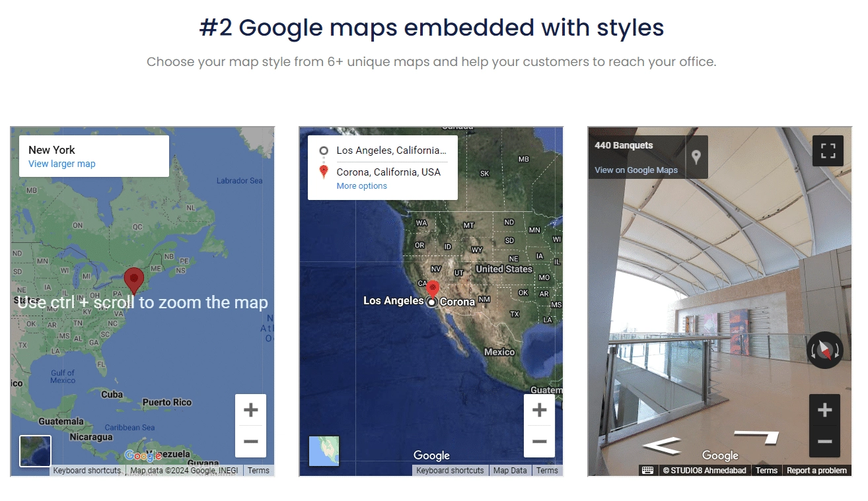868x501 pixels.
Task: Click the Google logo on the Los Angeles map
Action: (431, 455)
